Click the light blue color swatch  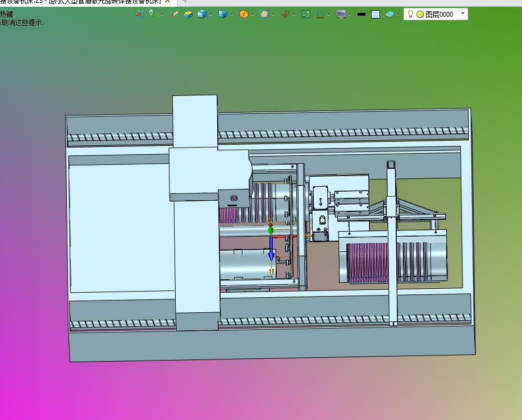[x=376, y=15]
